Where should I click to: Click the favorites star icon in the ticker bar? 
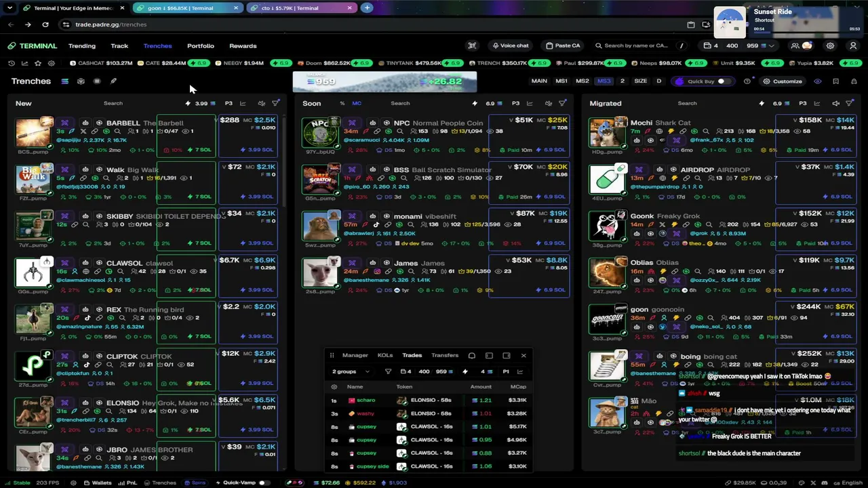(x=38, y=63)
